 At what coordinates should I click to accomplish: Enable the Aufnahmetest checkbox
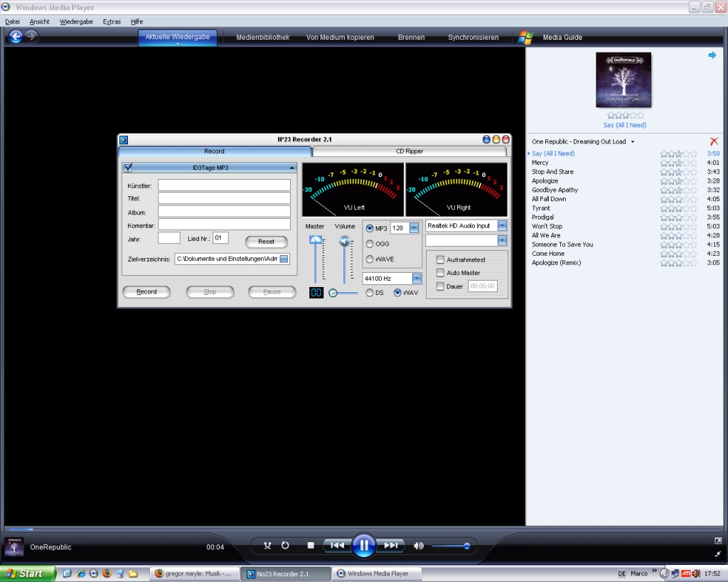440,260
